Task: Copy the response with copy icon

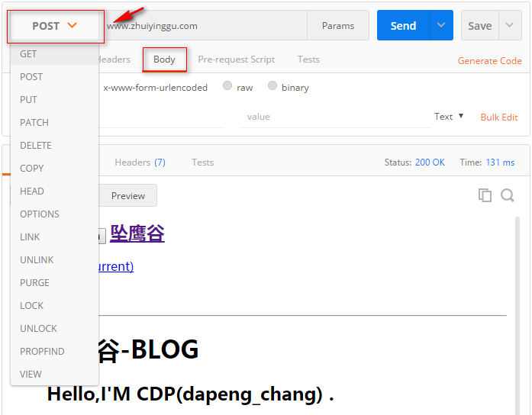Action: tap(485, 195)
